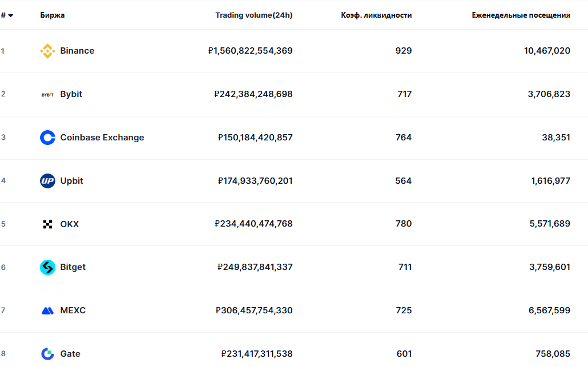
Task: Toggle sort arrow next to # column
Action: pos(10,15)
